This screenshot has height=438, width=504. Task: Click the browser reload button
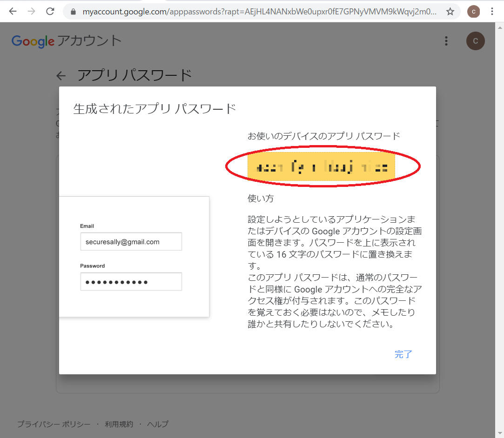(50, 11)
